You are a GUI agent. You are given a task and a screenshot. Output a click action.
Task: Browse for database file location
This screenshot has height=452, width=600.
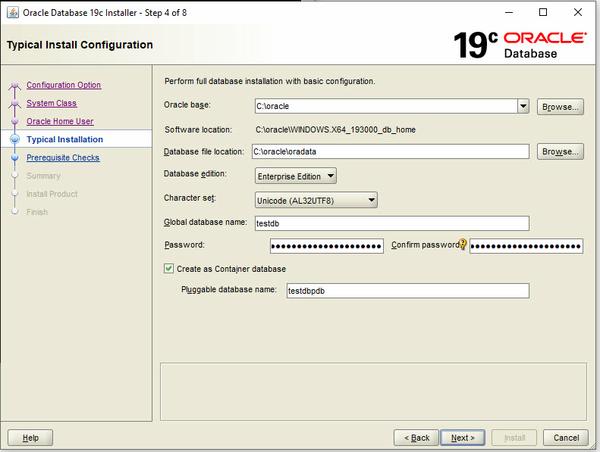[x=560, y=152]
